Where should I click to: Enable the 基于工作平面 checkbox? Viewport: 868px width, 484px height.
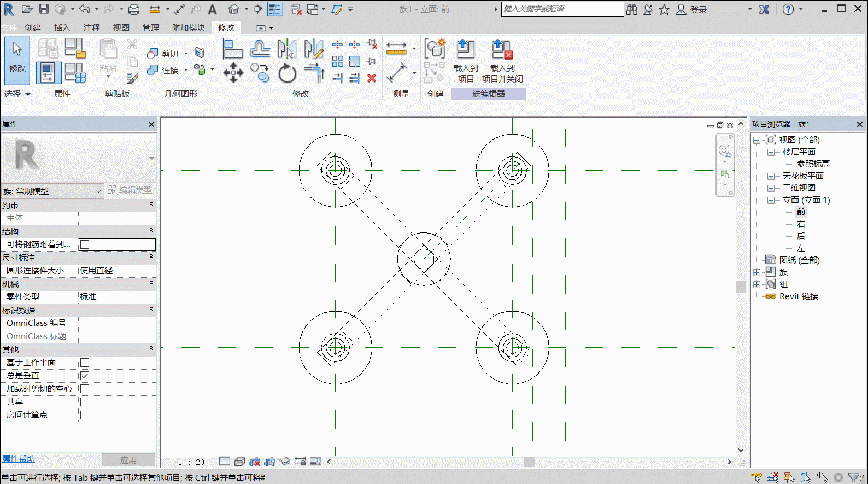click(x=85, y=363)
